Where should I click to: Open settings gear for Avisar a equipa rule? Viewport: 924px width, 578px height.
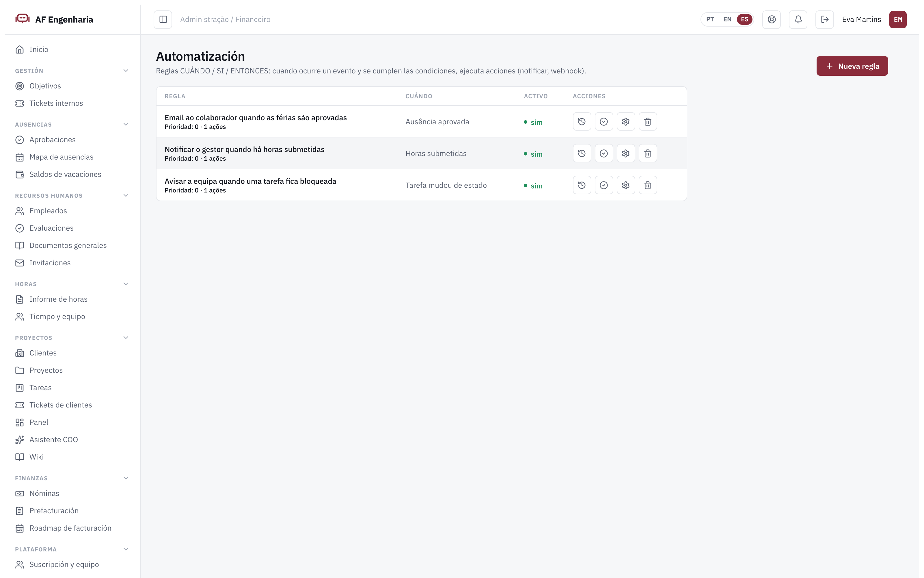(626, 185)
